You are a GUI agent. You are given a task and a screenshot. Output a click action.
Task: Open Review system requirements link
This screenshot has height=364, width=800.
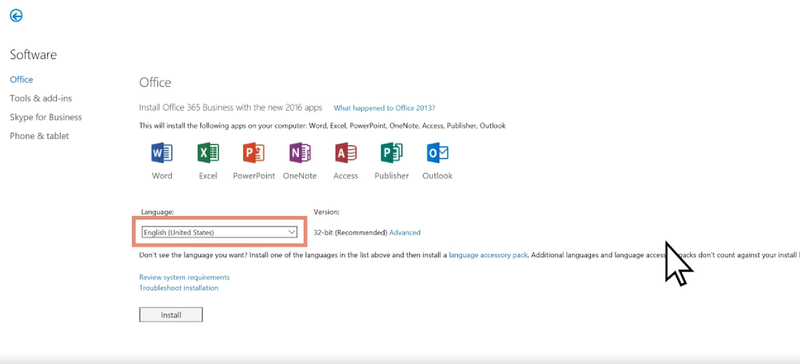(184, 277)
